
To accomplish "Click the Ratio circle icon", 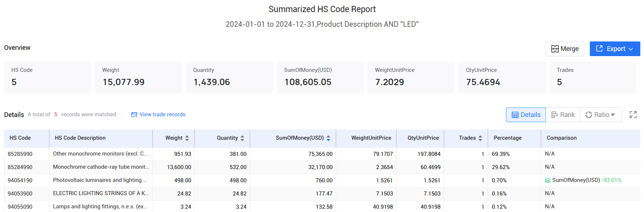I will [x=588, y=115].
